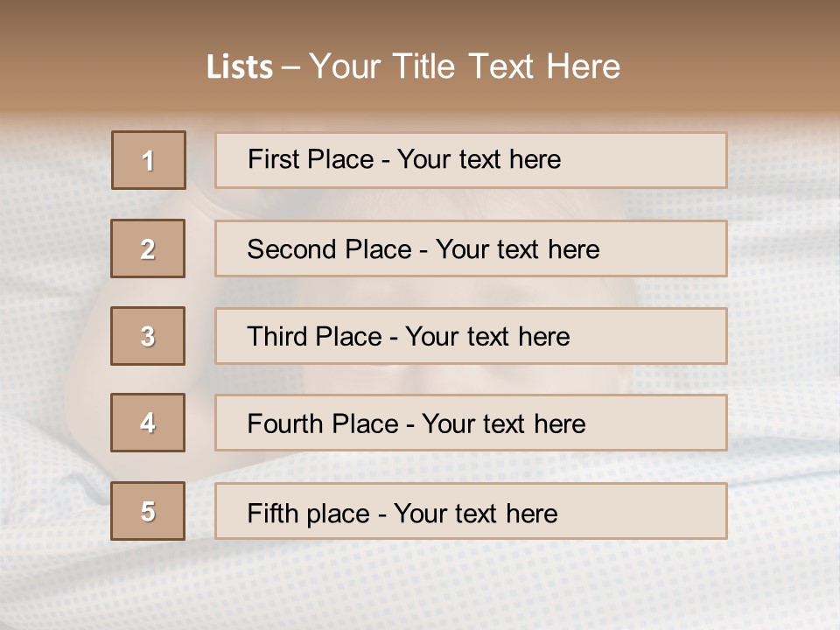The image size is (840, 630).
Task: Select the number 2 square
Action: pyautogui.click(x=148, y=248)
